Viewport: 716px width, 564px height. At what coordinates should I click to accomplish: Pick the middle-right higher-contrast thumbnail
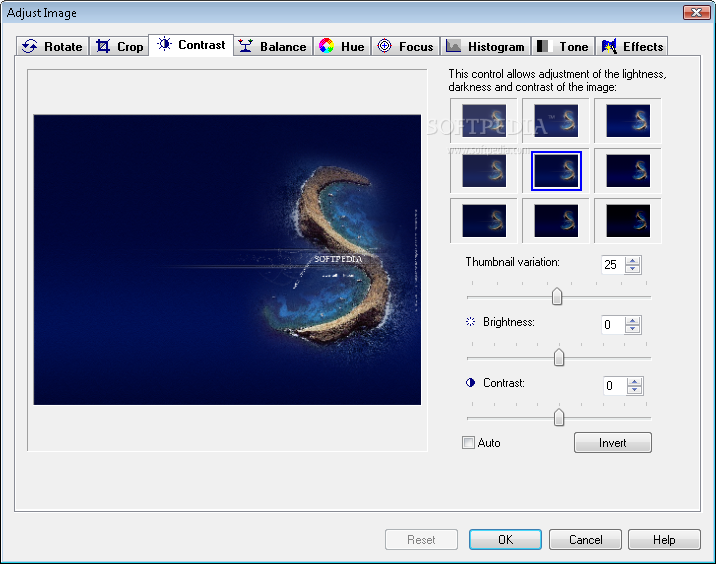click(x=628, y=171)
